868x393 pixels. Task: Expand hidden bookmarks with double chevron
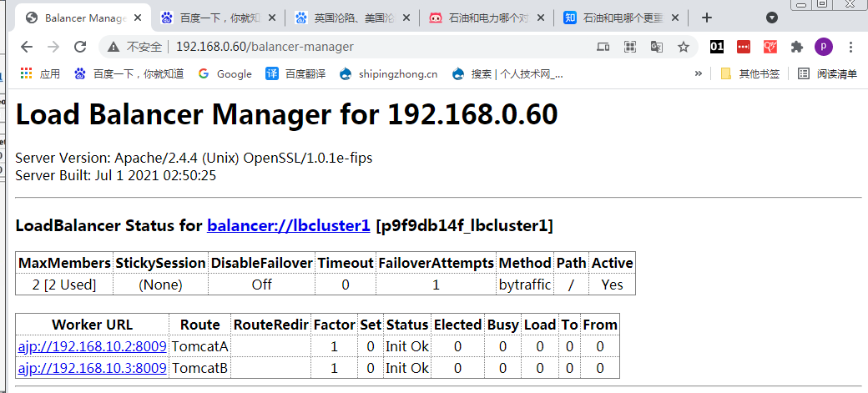(699, 73)
